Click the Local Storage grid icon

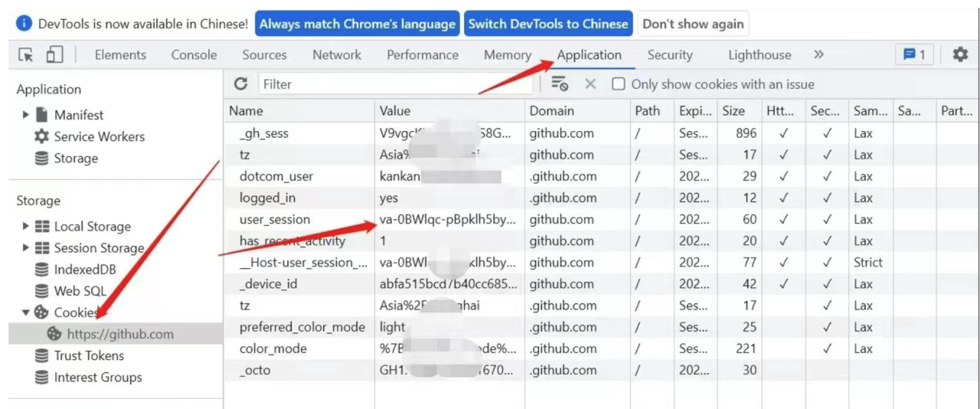[x=41, y=227]
